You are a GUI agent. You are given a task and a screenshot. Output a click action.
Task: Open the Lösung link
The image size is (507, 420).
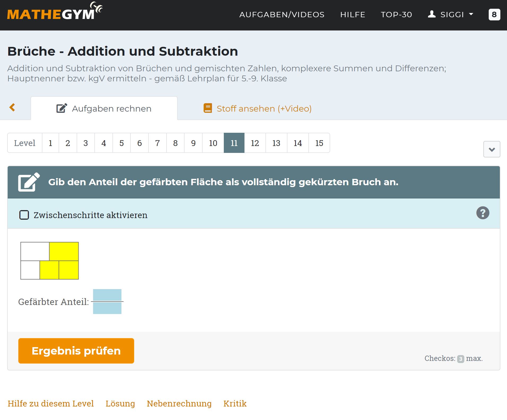120,404
